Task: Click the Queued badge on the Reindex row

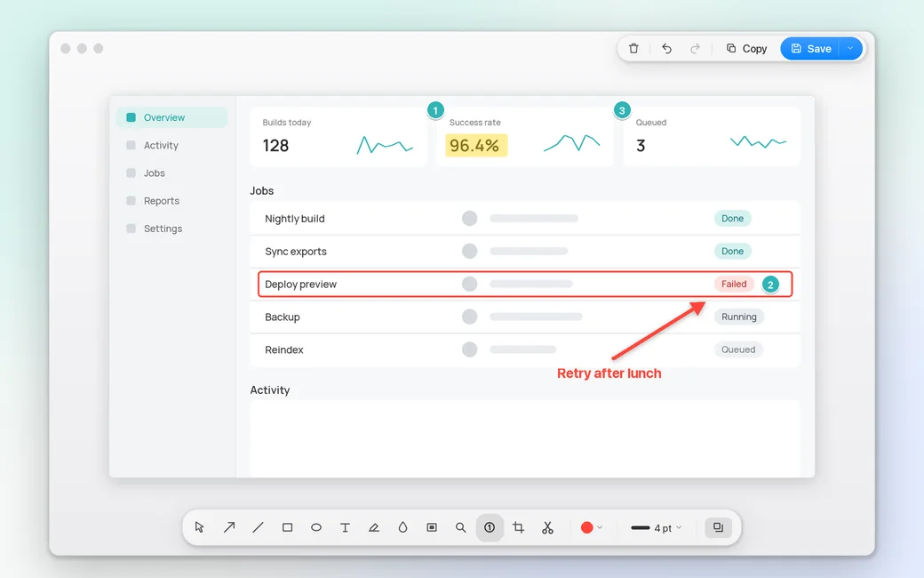Action: pyautogui.click(x=738, y=349)
